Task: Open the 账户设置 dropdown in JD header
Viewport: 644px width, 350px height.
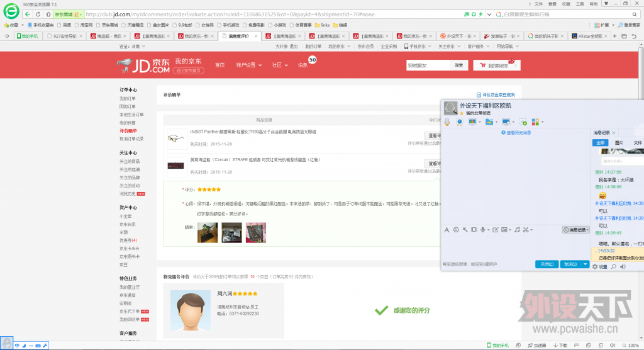Action: point(249,65)
